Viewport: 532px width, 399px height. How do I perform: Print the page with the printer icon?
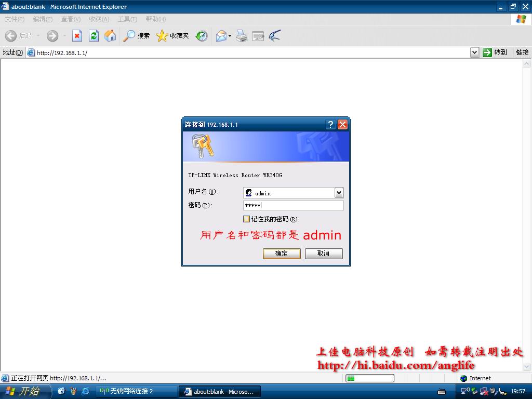[242, 36]
